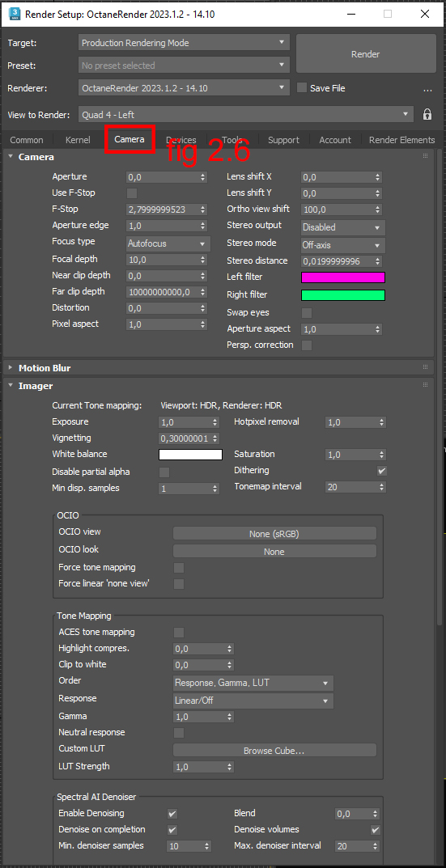Open the Preset dropdown

[184, 66]
